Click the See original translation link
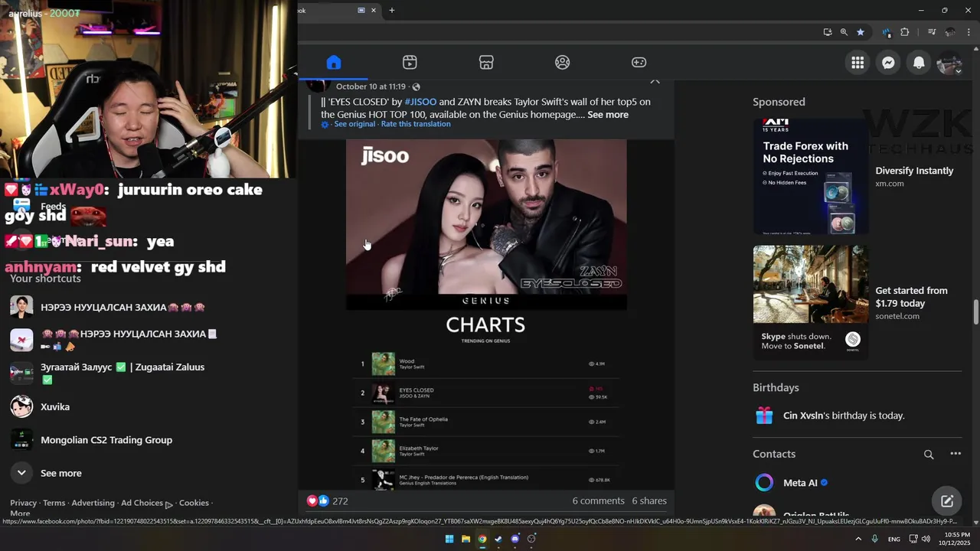 [x=354, y=124]
